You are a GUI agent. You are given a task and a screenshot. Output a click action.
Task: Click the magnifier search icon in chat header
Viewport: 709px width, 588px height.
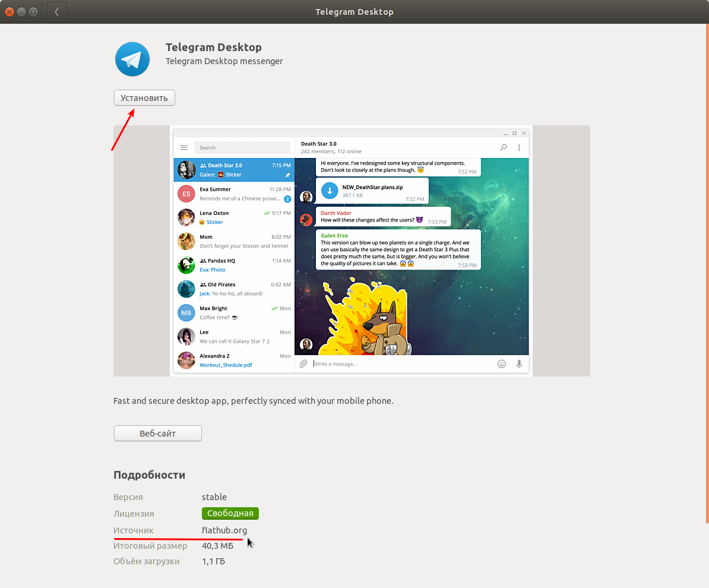tap(504, 147)
